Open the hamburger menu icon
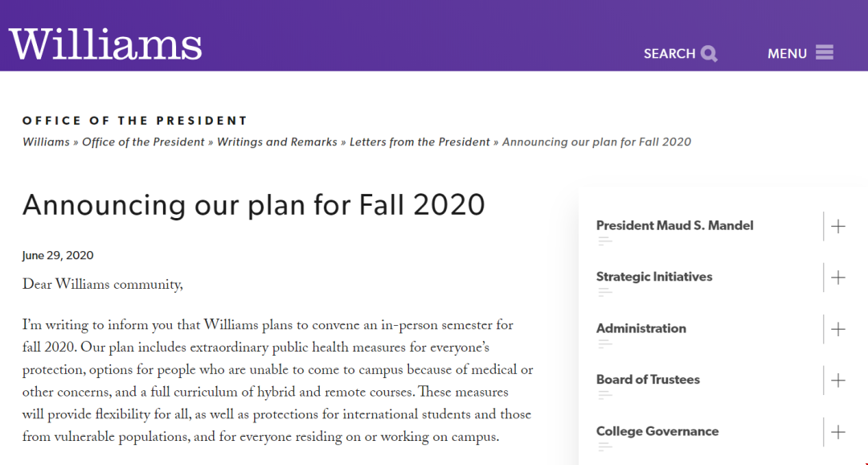The width and height of the screenshot is (868, 465). (x=825, y=52)
